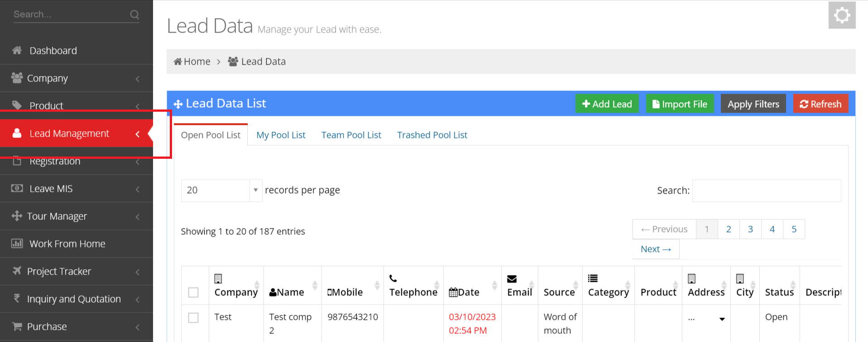The height and width of the screenshot is (342, 868).
Task: Click the Work From Home chart icon
Action: click(x=17, y=243)
